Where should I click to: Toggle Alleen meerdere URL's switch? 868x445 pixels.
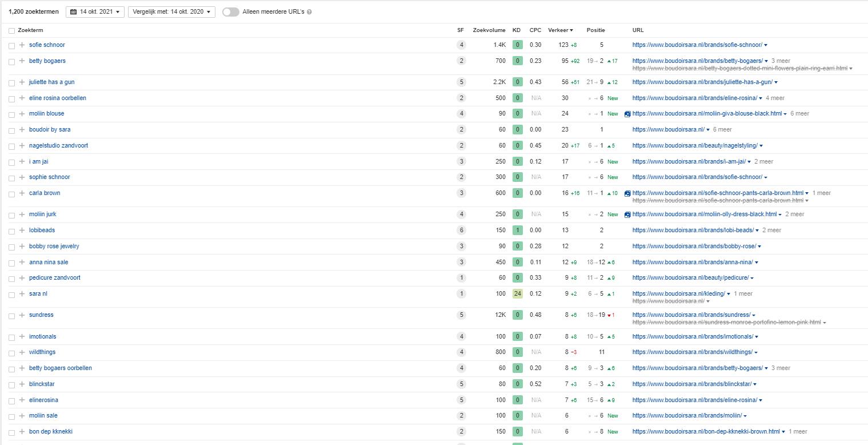pyautogui.click(x=231, y=11)
